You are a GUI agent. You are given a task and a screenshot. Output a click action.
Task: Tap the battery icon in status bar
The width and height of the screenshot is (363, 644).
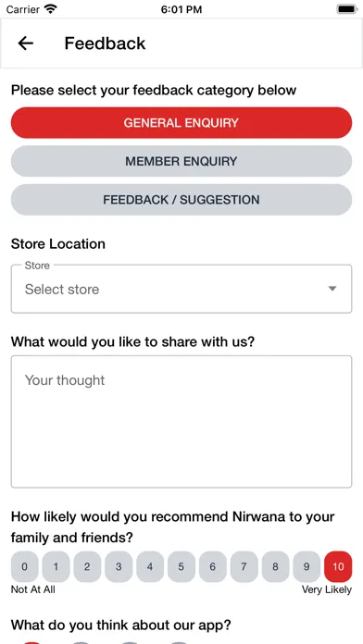347,9
